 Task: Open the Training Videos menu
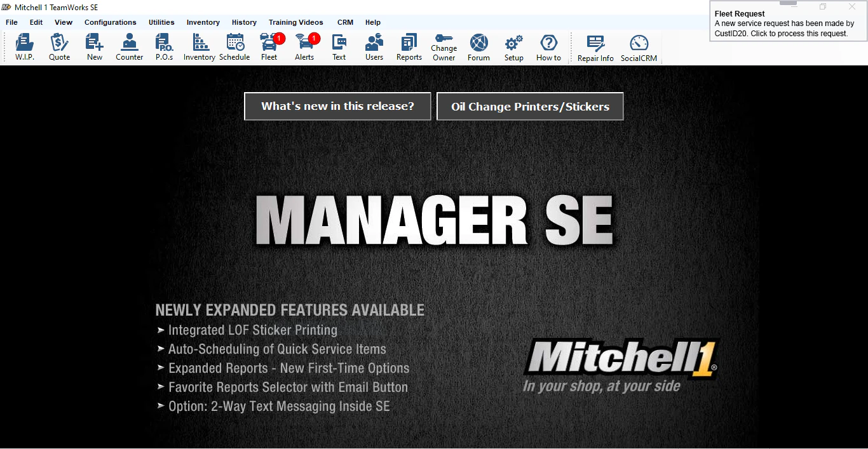(x=295, y=22)
